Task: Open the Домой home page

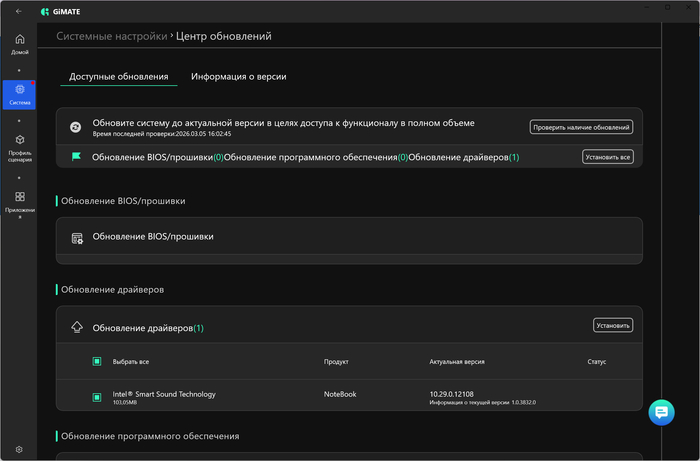Action: 19,44
